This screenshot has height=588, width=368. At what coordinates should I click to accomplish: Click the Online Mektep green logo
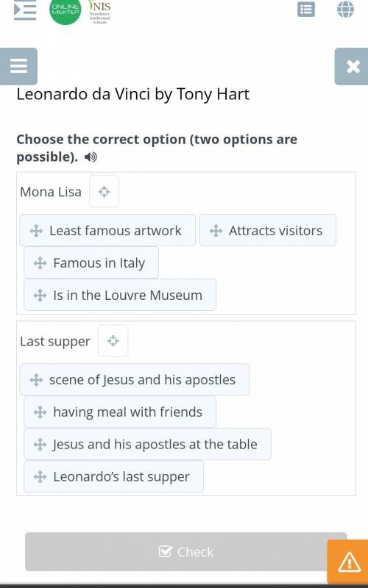pos(66,11)
